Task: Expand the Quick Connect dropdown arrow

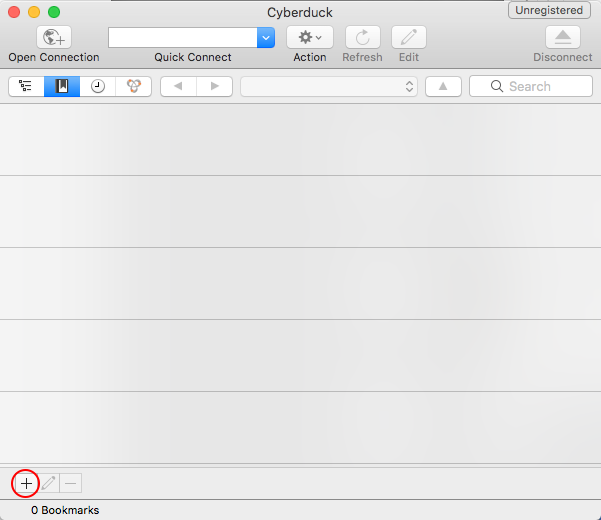Action: pos(266,38)
